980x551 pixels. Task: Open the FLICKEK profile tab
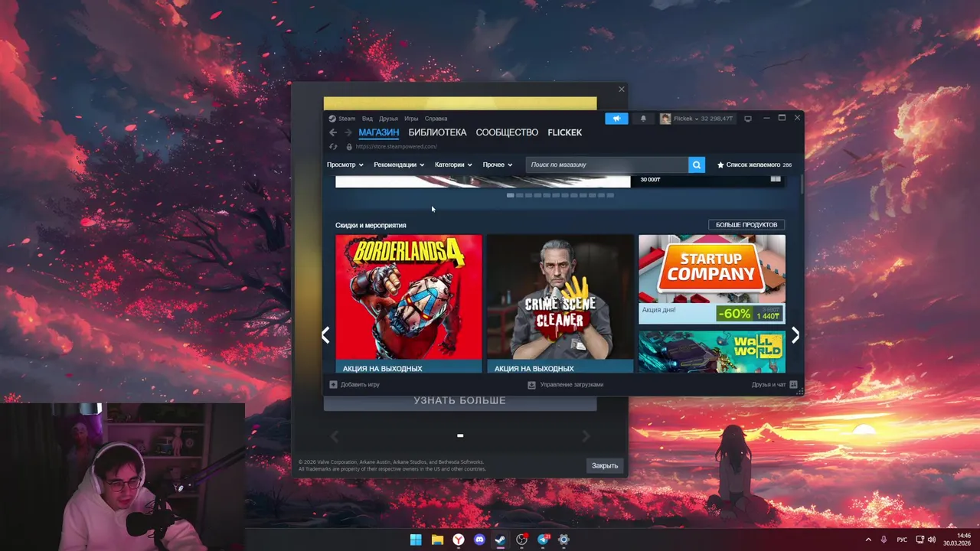(x=564, y=132)
